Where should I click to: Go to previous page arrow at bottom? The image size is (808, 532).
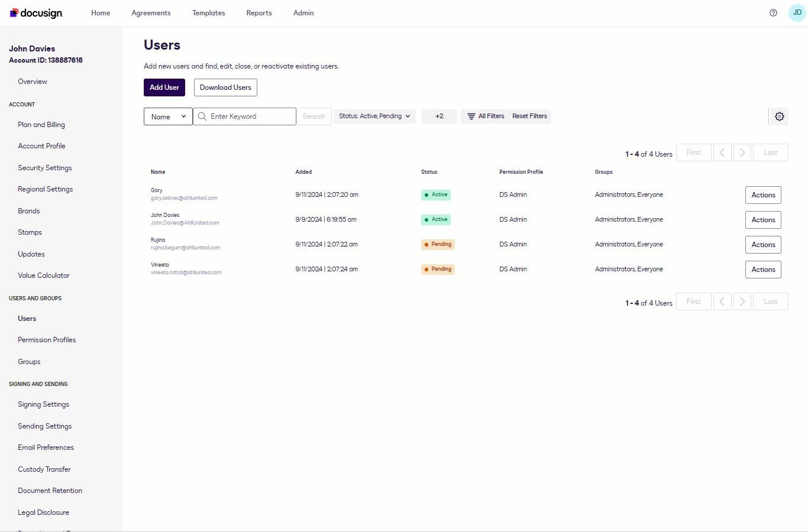pyautogui.click(x=722, y=301)
